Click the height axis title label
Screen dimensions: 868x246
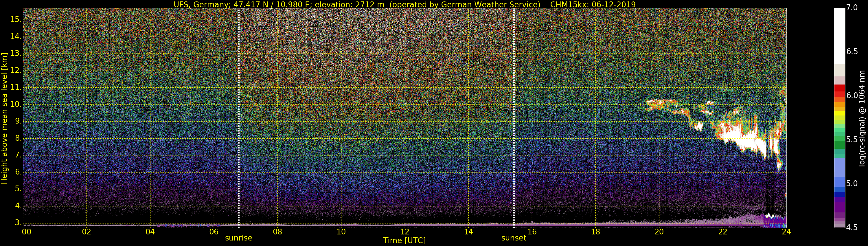[4, 118]
